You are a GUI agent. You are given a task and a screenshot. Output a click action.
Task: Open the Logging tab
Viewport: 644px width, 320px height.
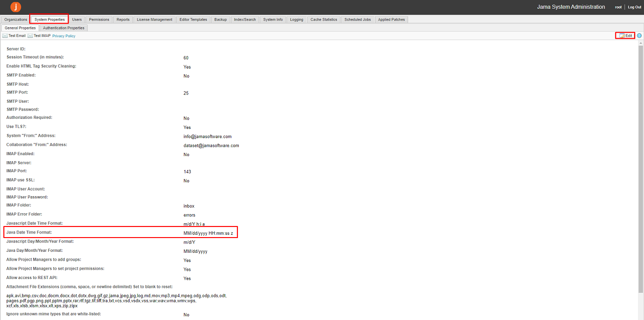coord(297,19)
